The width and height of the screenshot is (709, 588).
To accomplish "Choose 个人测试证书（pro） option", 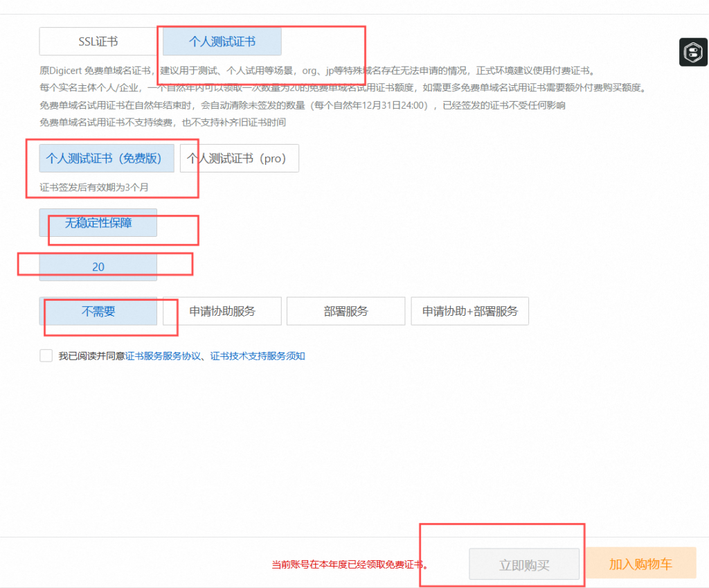I will tap(239, 158).
